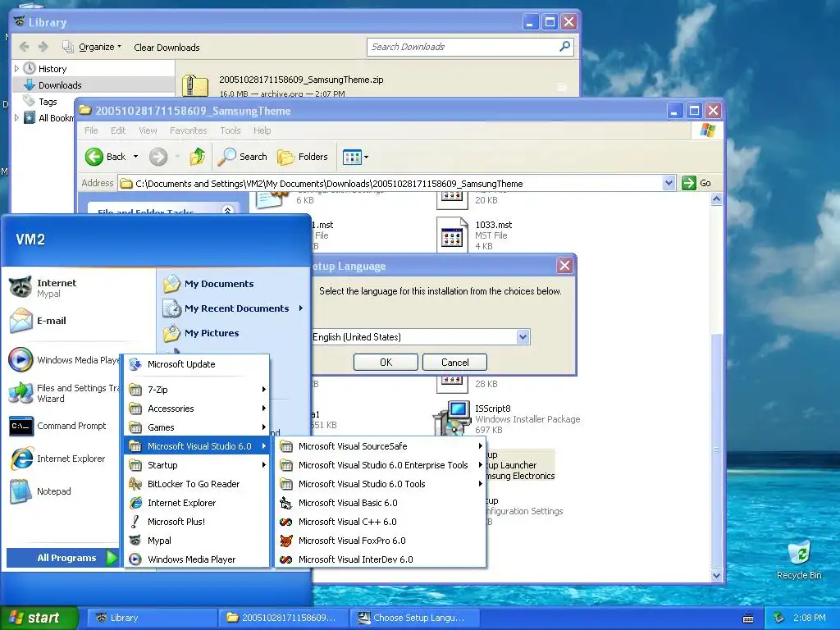This screenshot has height=630, width=840.
Task: Collapse File and Folder Tasks panel
Action: tap(228, 210)
